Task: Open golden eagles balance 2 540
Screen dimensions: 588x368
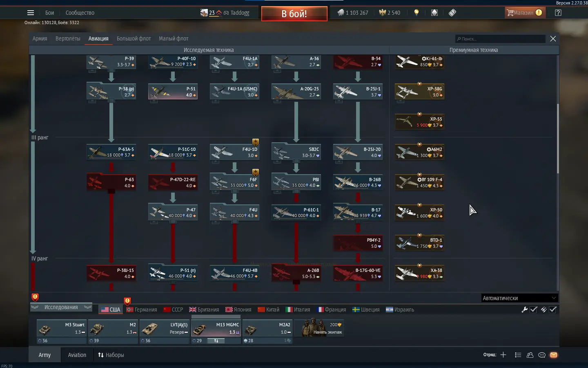Action: coord(390,13)
